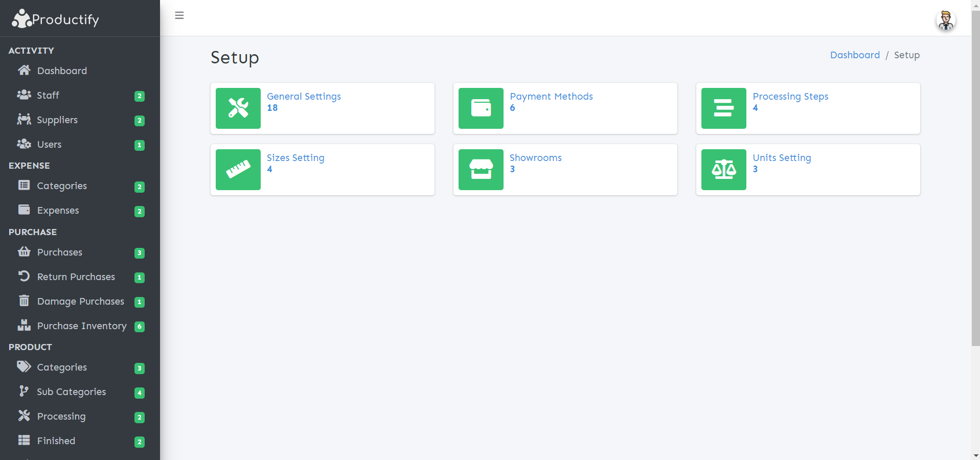The height and width of the screenshot is (460, 980).
Task: Click the Staff people icon
Action: (24, 95)
